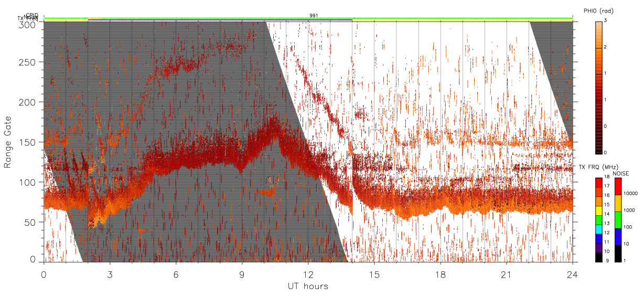Click the '17' TX FRQ legend value
This screenshot has width=644, height=297.
click(607, 186)
